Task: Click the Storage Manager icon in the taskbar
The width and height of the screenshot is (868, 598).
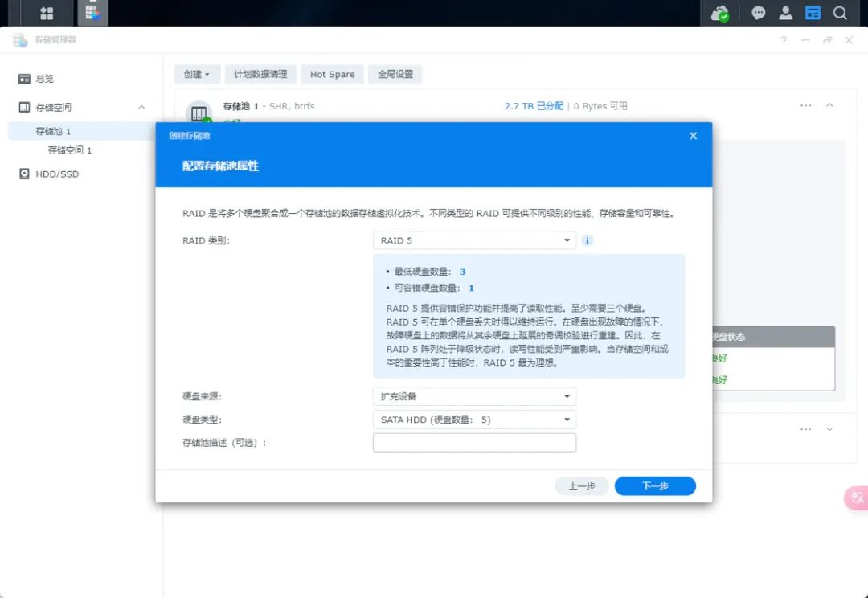Action: (92, 12)
